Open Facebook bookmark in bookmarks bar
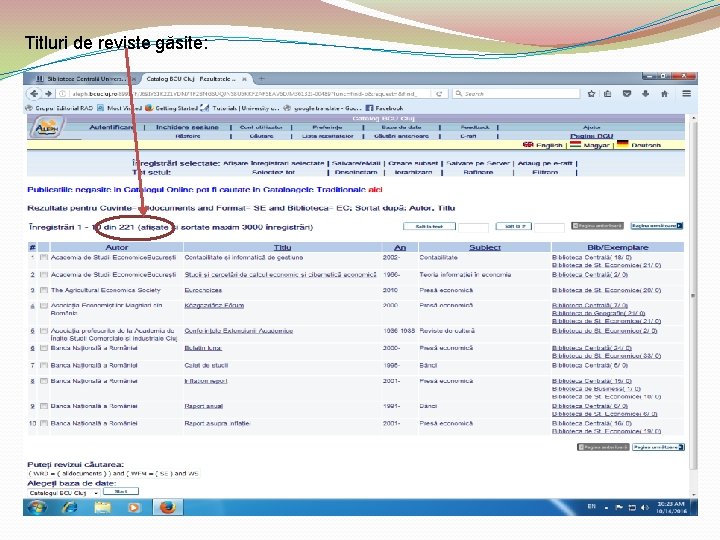Screen dimensions: 720x540 click(x=384, y=108)
